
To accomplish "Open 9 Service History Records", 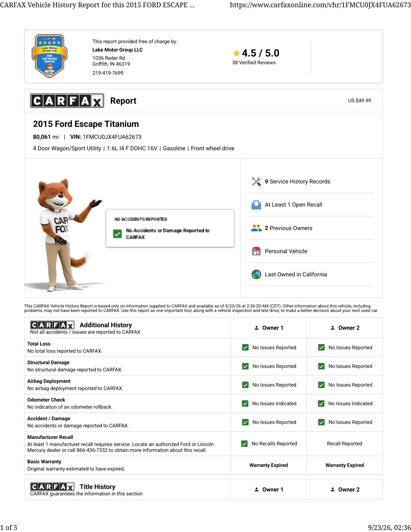I will point(312,182).
